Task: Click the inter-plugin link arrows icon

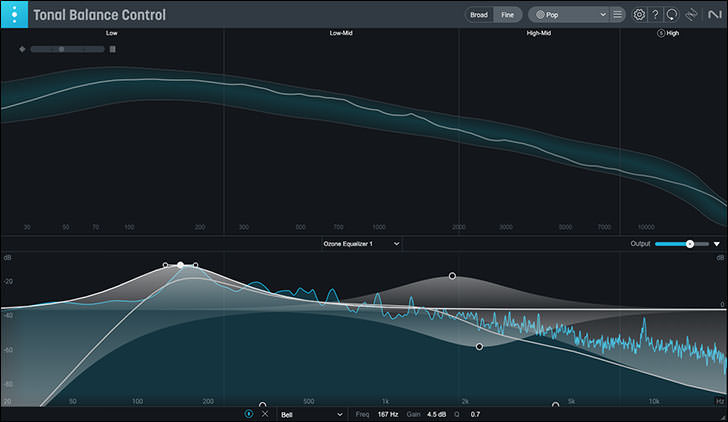Action: pyautogui.click(x=691, y=15)
